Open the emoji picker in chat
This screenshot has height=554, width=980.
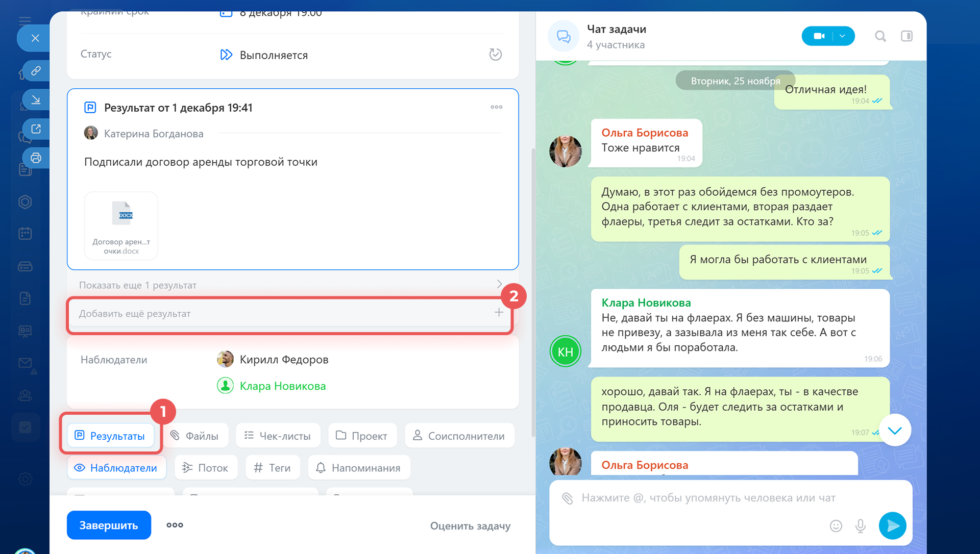click(836, 525)
